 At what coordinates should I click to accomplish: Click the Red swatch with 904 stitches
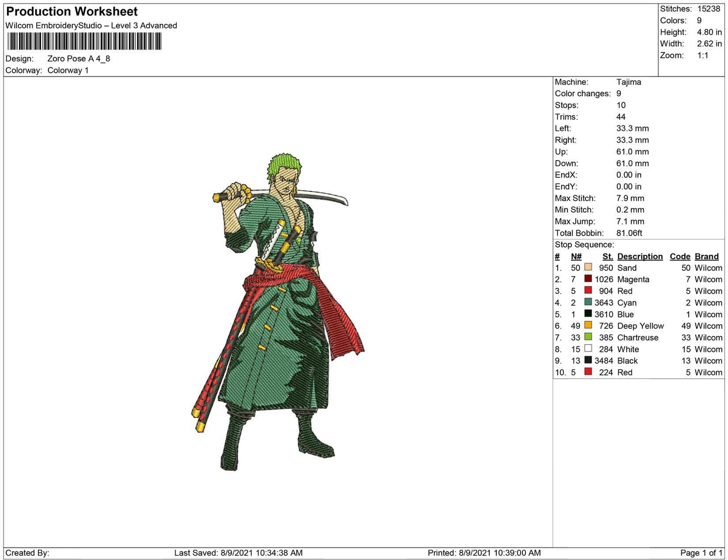tap(588, 291)
